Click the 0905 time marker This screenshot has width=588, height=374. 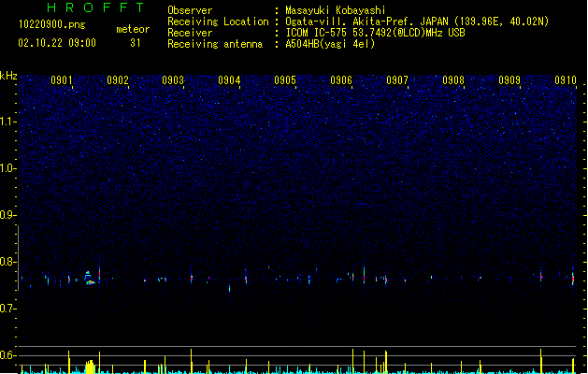pos(285,80)
